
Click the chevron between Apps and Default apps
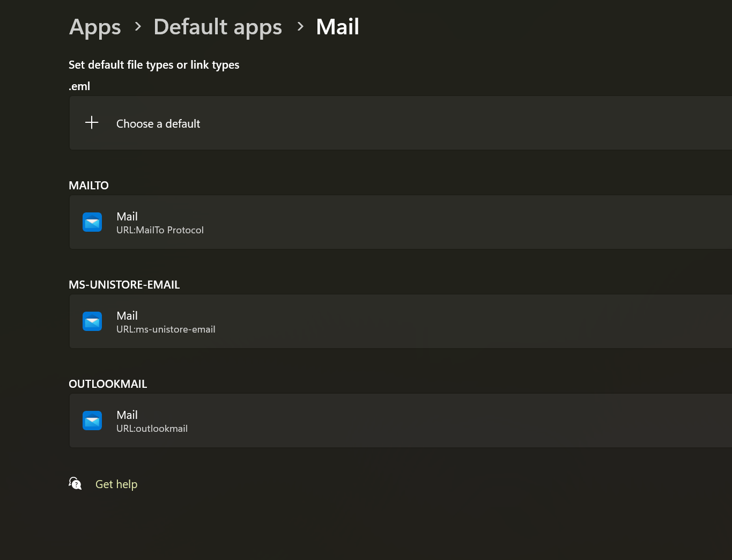138,26
